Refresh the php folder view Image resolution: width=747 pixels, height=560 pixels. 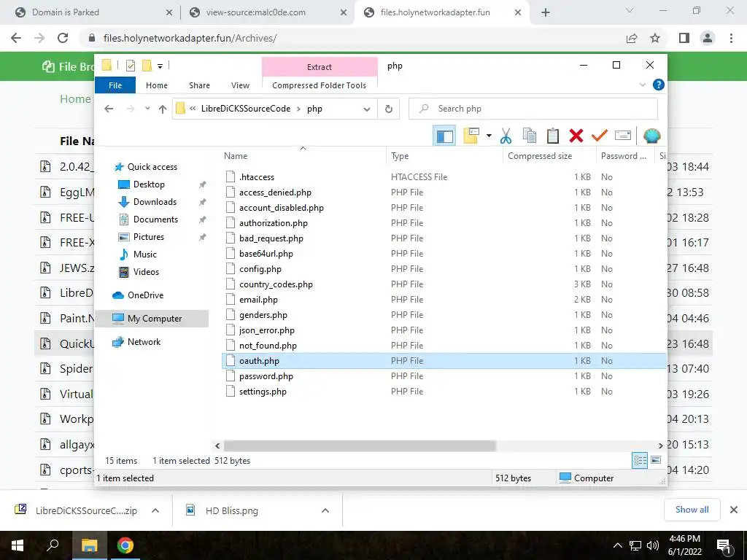(389, 109)
